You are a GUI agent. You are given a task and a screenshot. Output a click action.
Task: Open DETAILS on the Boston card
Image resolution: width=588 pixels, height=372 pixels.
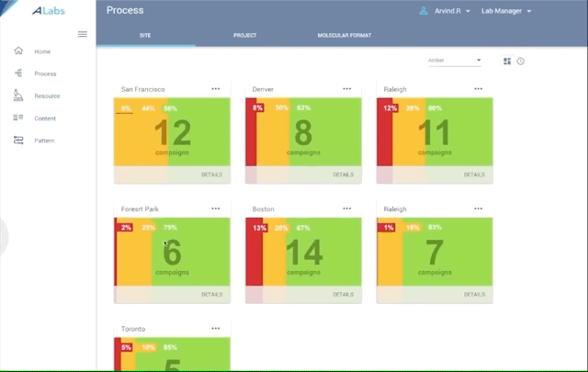click(x=343, y=294)
